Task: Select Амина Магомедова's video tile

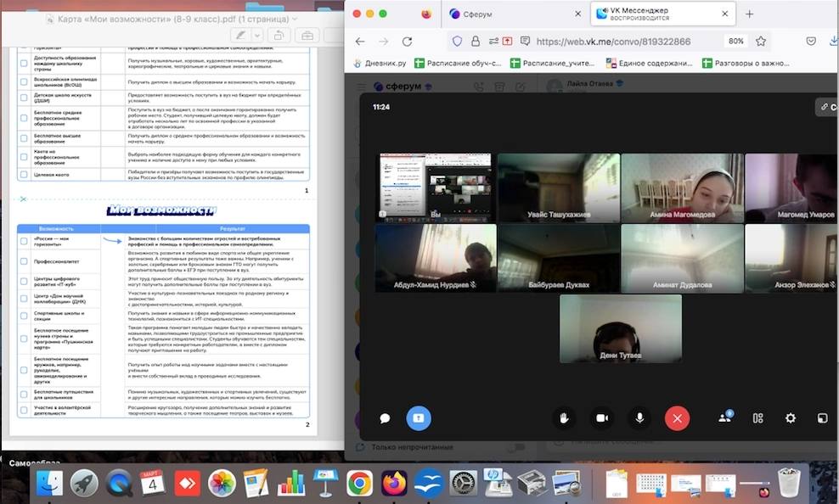Action: coord(682,188)
